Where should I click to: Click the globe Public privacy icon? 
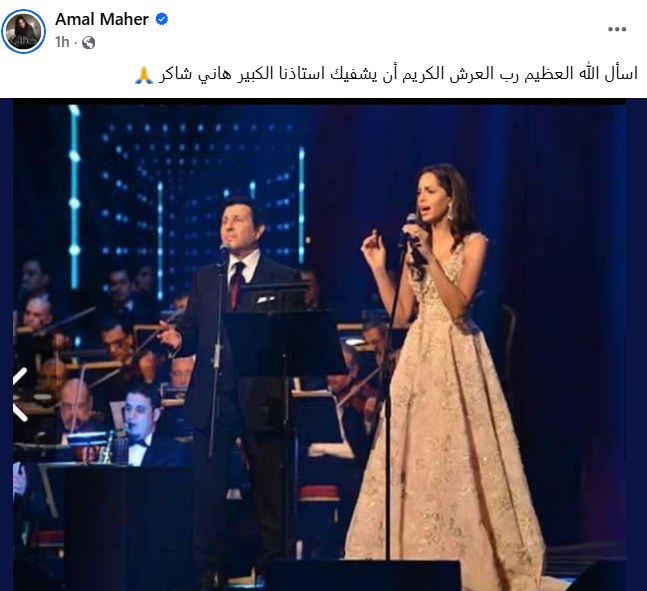tap(88, 43)
